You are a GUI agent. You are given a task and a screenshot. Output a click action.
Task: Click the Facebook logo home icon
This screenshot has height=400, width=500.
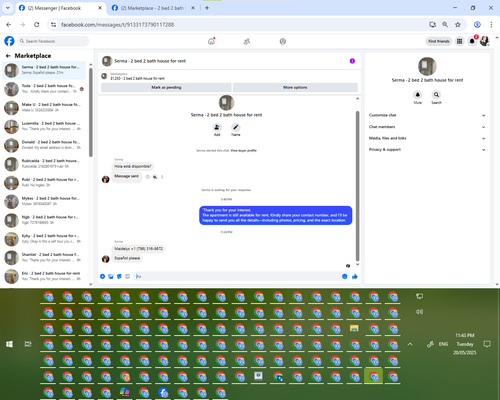coord(9,41)
